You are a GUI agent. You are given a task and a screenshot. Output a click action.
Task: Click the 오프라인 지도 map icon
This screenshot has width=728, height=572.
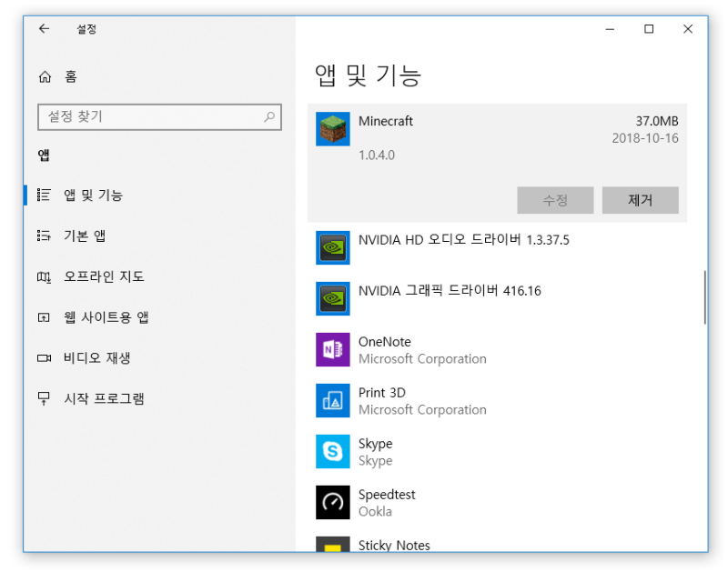coord(44,277)
